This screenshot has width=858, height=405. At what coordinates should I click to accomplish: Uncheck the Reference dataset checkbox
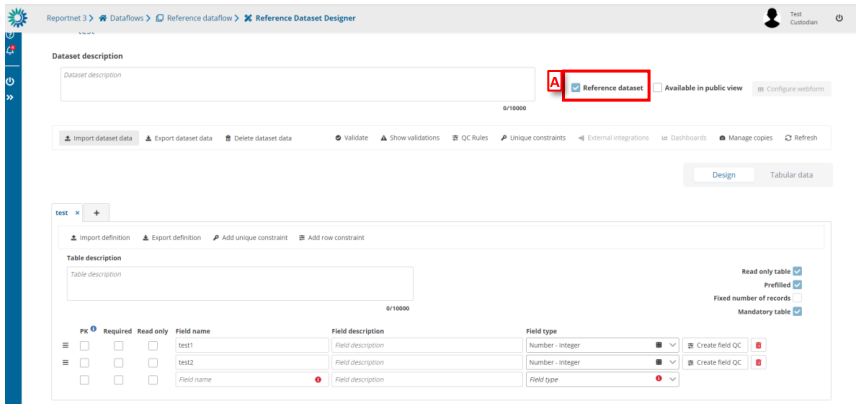(x=576, y=88)
